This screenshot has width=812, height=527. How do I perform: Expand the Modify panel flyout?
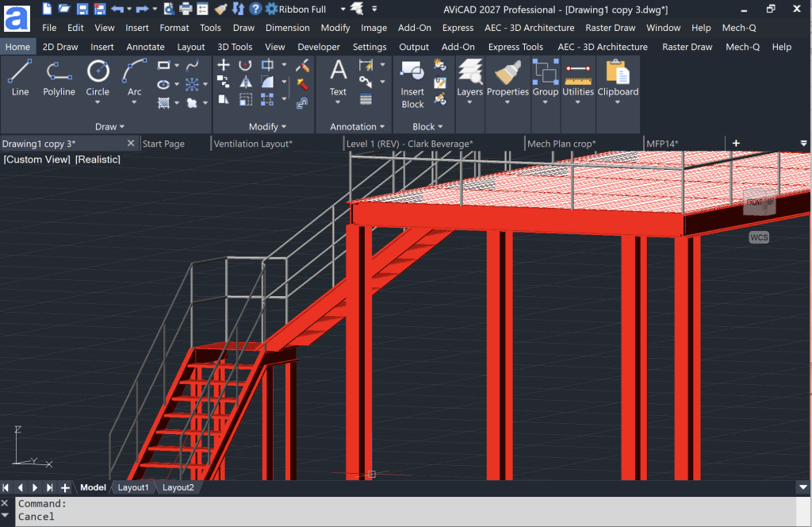[267, 126]
